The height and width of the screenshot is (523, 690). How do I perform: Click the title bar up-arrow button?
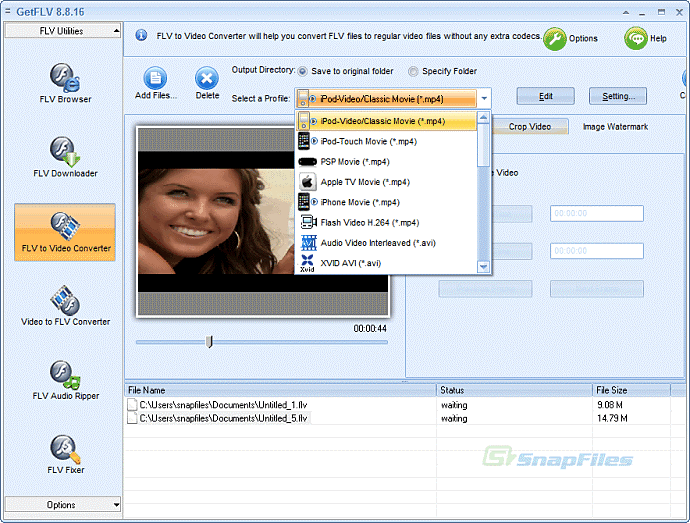pyautogui.click(x=626, y=13)
